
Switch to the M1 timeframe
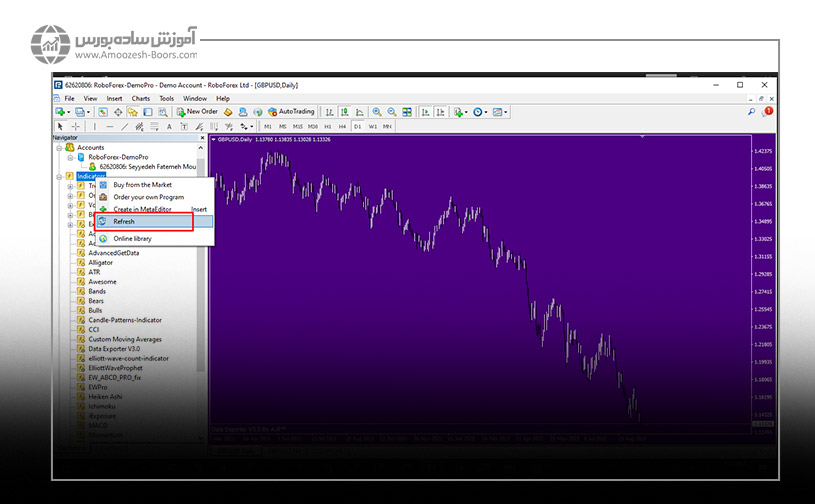(267, 127)
